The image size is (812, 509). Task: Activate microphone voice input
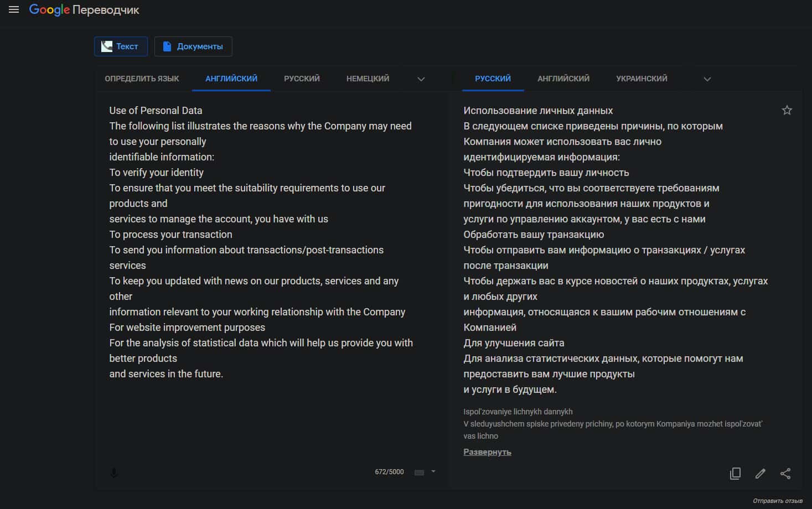pos(114,473)
